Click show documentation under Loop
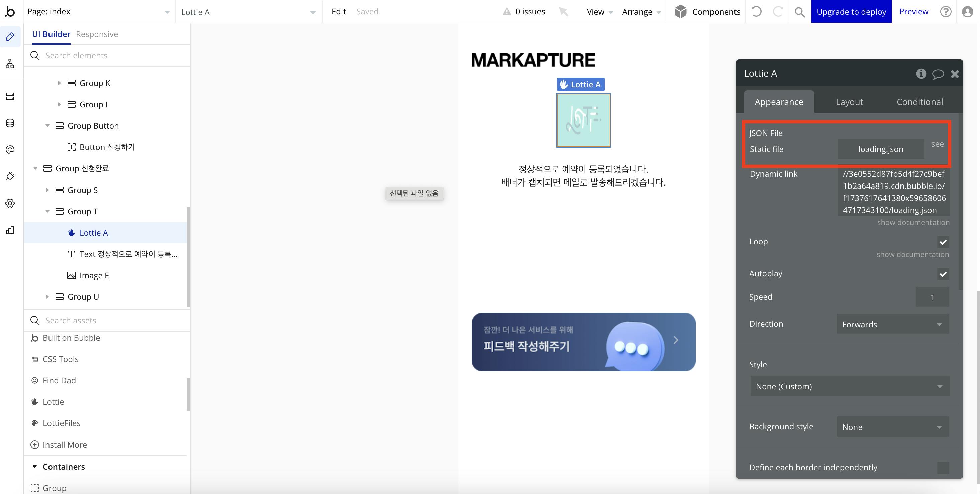This screenshot has height=494, width=980. pyautogui.click(x=913, y=254)
